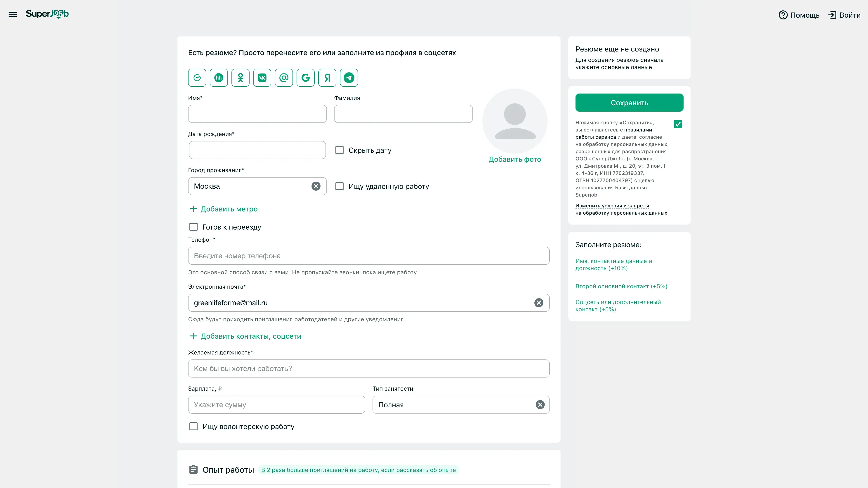Fill profile using Yandex icon

pos(327,78)
